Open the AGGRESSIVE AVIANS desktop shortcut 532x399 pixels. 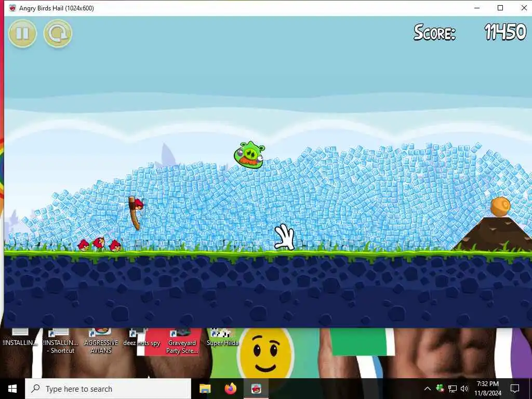[x=101, y=342]
